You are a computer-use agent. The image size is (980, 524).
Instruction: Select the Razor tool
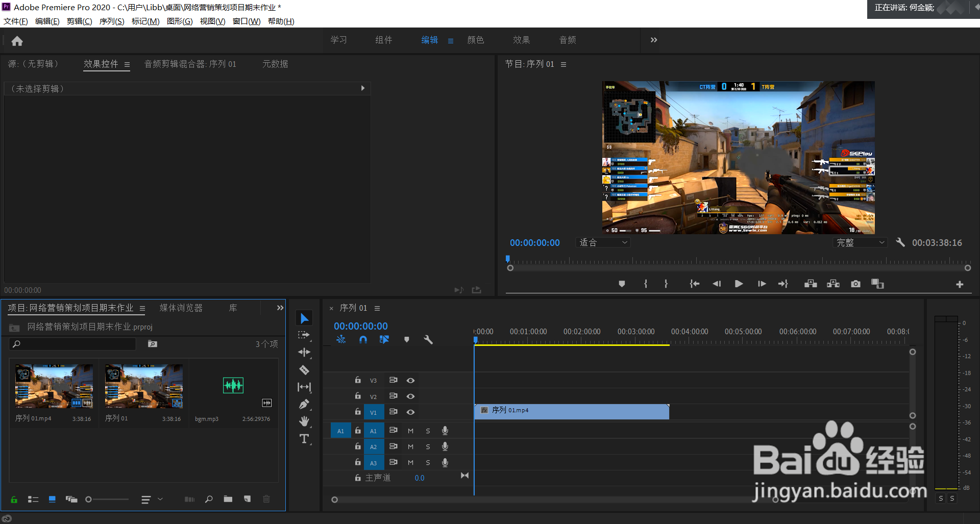click(x=304, y=370)
